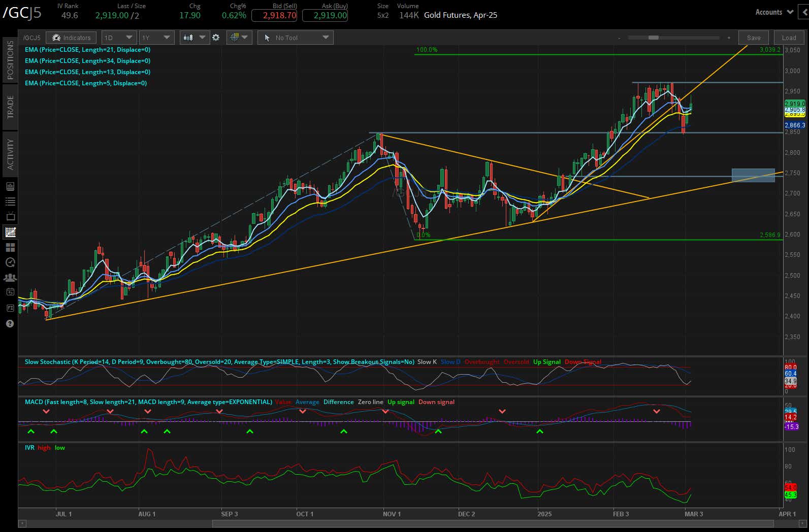
Task: Click the IV Rank 49.6 value
Action: point(70,15)
